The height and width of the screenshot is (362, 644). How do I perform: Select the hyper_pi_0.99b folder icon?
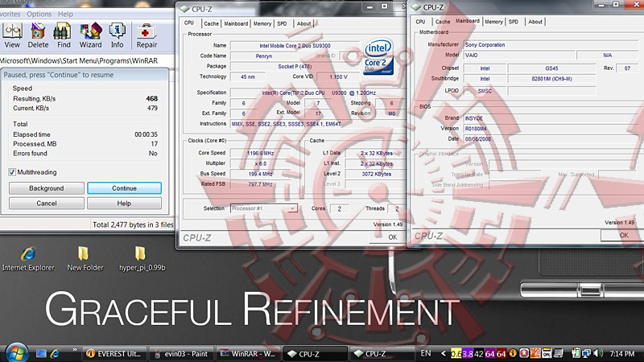tap(142, 259)
